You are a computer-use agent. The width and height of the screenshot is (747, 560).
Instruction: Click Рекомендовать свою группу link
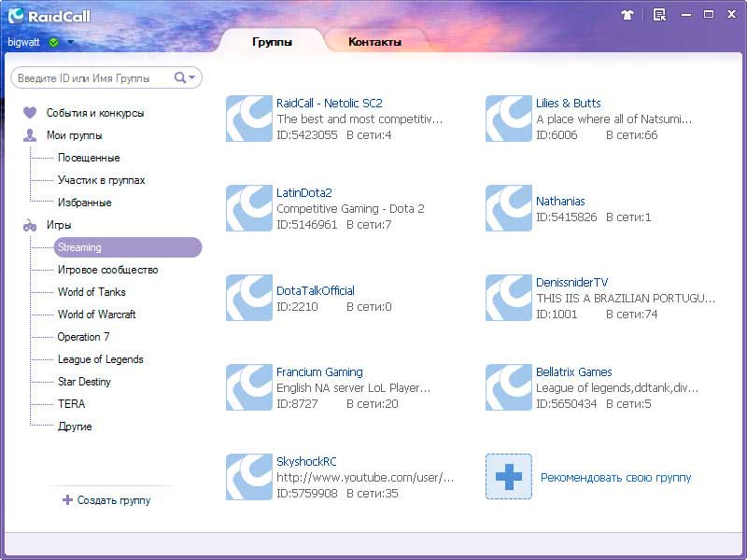coord(615,477)
